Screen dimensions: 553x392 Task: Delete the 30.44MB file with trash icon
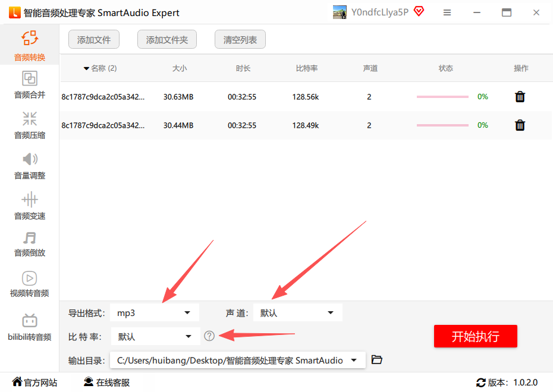coord(520,125)
